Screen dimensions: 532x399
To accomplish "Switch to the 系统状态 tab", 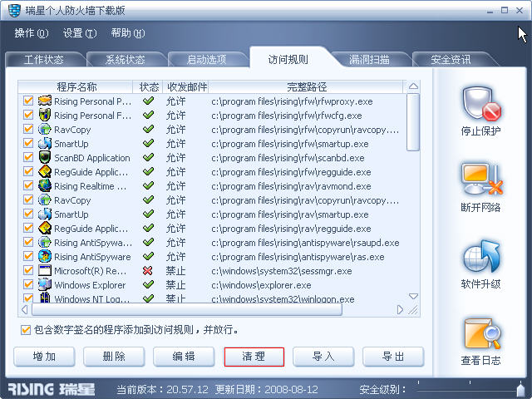I will tap(126, 60).
